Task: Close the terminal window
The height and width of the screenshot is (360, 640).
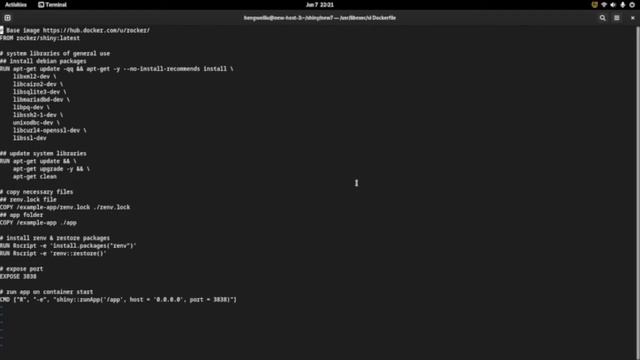Action: tap(633, 18)
